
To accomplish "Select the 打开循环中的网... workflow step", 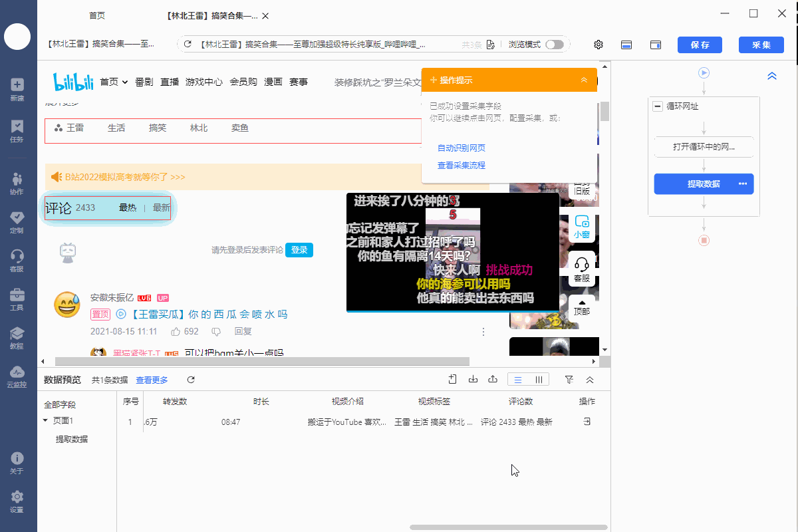I will coord(704,147).
